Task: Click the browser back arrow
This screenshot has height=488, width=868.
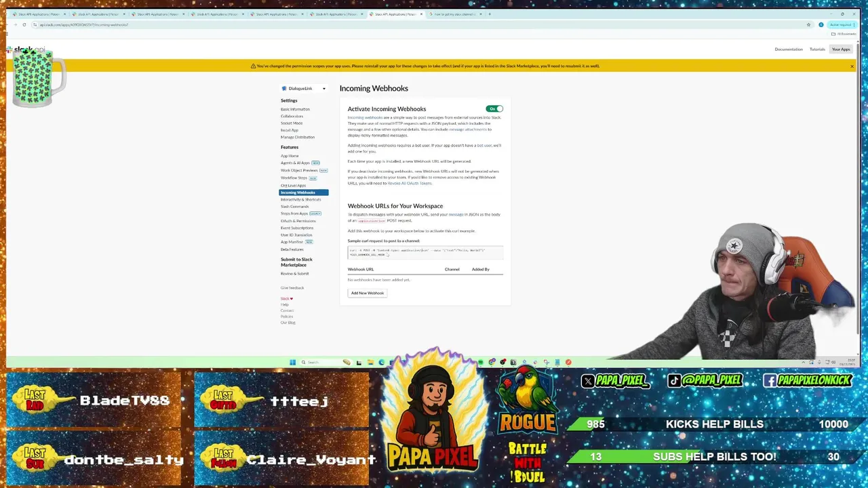Action: tap(8, 25)
